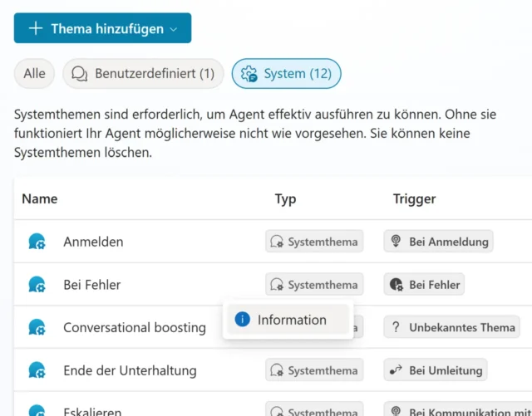Click the Bei Fehler topic icon
Image resolution: width=532 pixels, height=416 pixels.
(37, 285)
